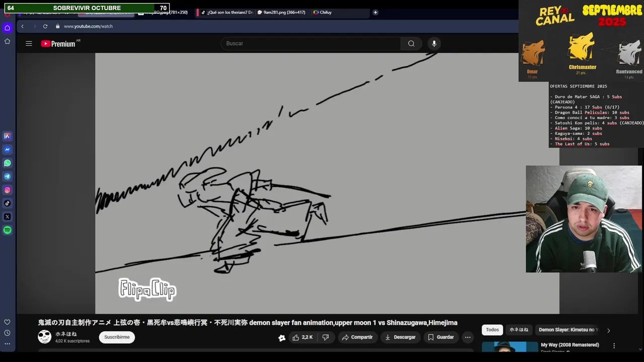Show next filter chips with right chevron
The width and height of the screenshot is (644, 362).
(608, 330)
